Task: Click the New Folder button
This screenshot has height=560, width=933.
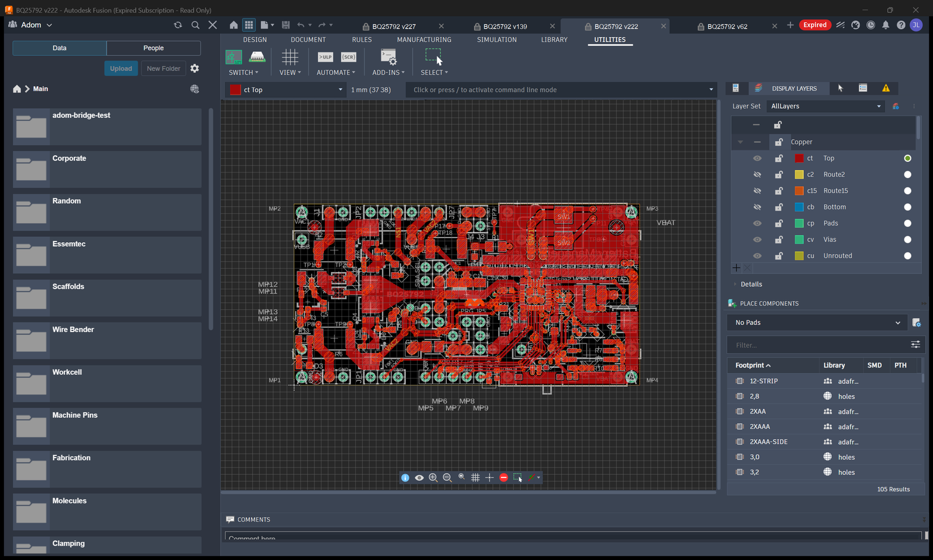Action: click(163, 68)
